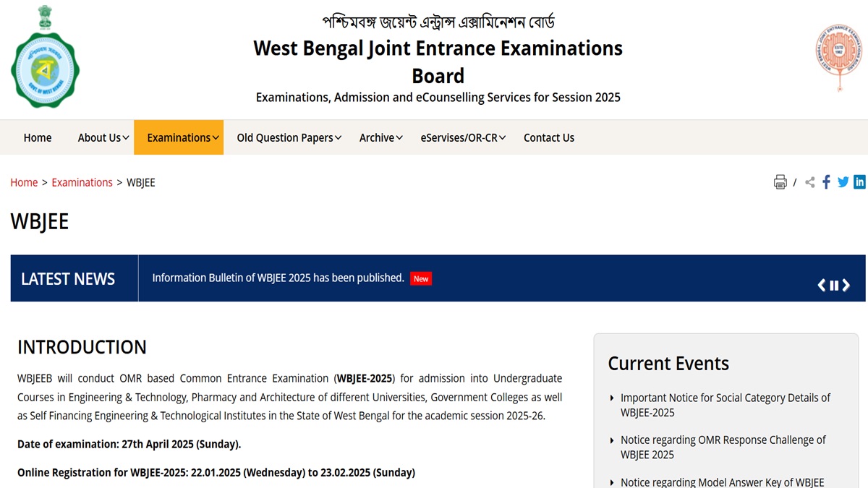Show previous latest news item
Image resolution: width=868 pixels, height=488 pixels.
[821, 286]
